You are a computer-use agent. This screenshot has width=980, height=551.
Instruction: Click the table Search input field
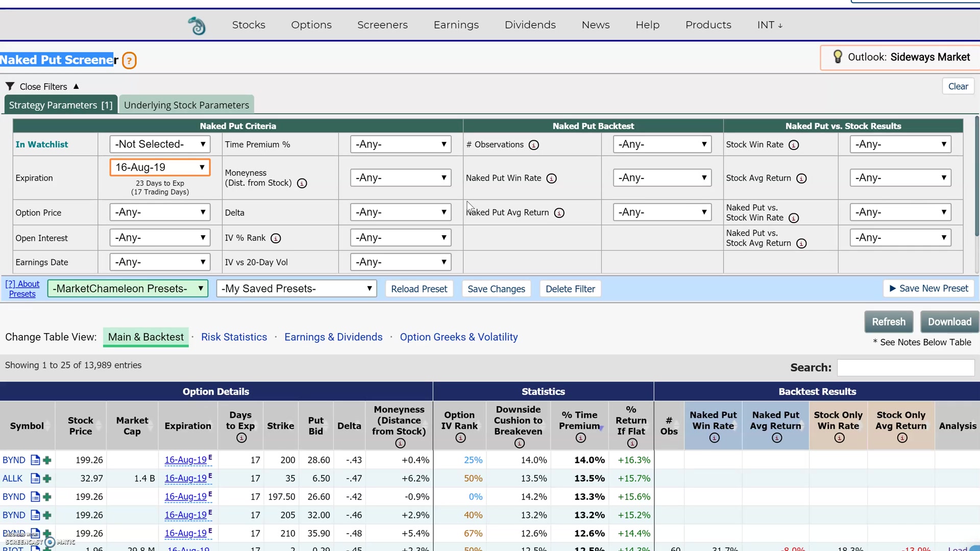[905, 368]
